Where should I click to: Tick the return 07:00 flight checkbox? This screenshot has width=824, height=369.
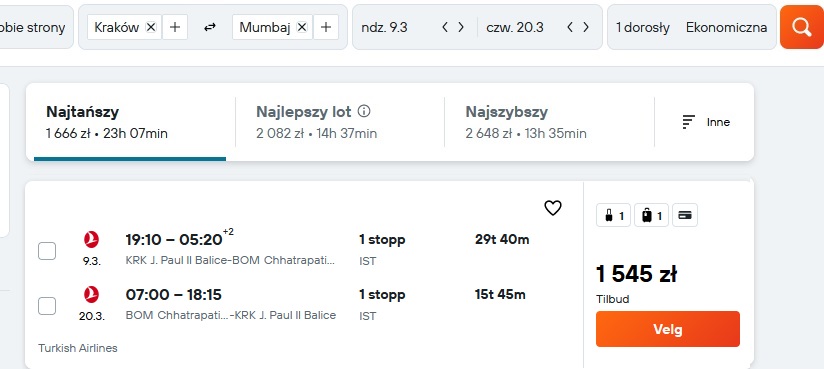tap(47, 305)
